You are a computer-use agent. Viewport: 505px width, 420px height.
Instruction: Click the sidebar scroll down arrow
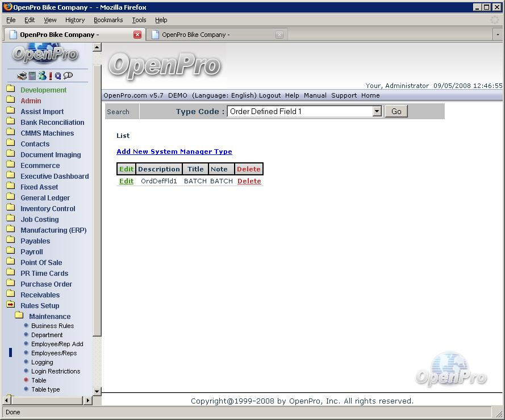point(97,392)
